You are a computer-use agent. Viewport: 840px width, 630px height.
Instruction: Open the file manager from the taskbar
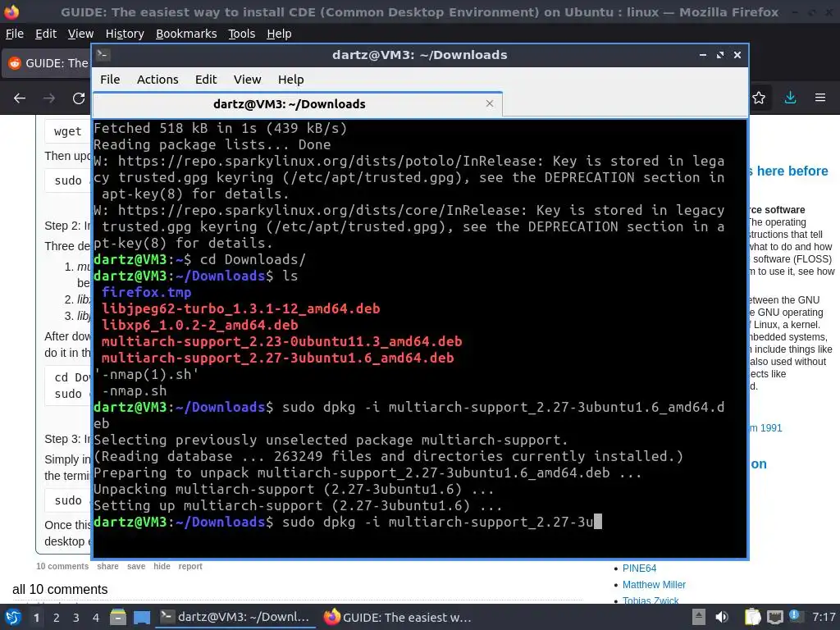118,617
